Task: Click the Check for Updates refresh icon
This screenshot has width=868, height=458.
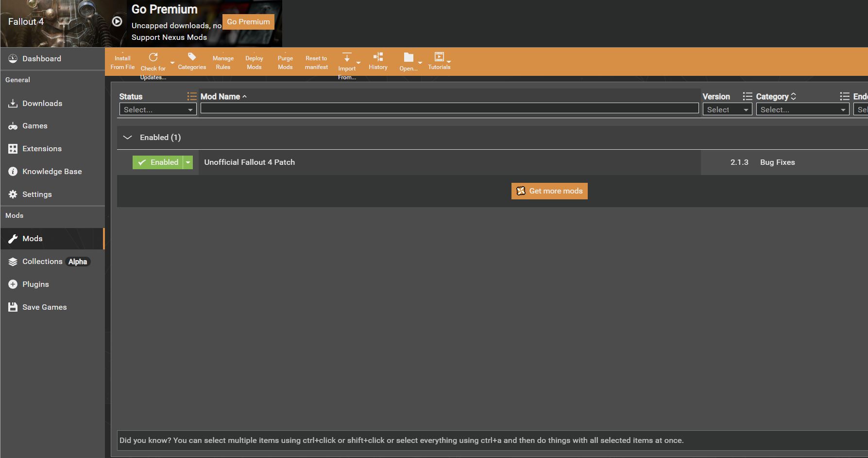Action: pos(153,57)
